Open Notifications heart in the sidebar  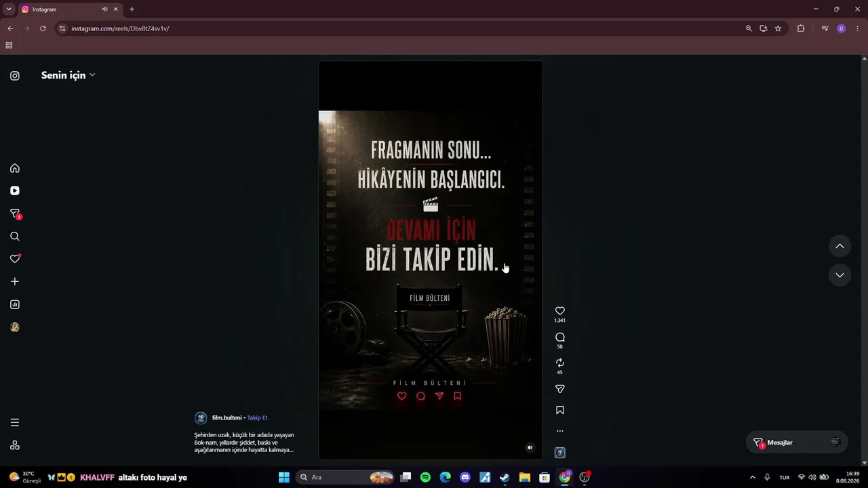point(15,259)
